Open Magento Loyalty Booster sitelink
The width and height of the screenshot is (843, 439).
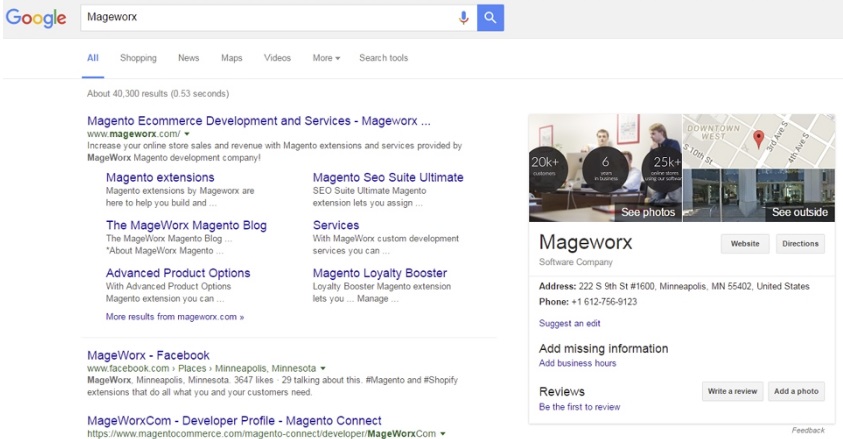coord(380,273)
